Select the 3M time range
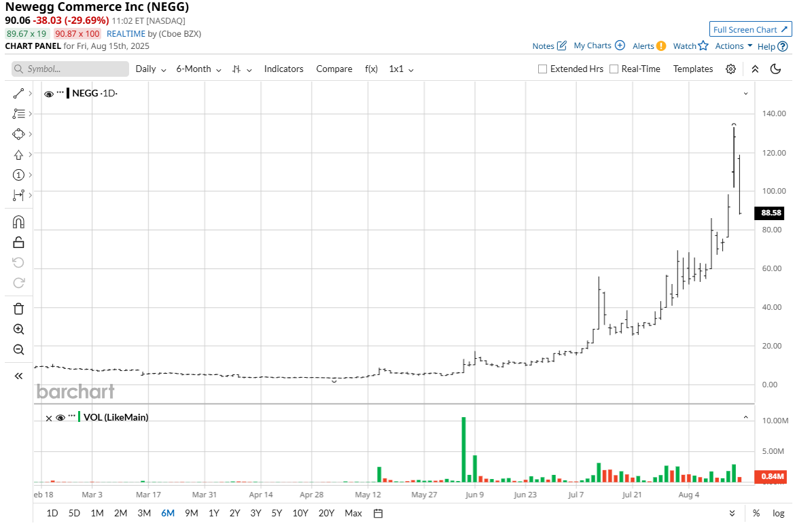812x532 pixels. (144, 514)
